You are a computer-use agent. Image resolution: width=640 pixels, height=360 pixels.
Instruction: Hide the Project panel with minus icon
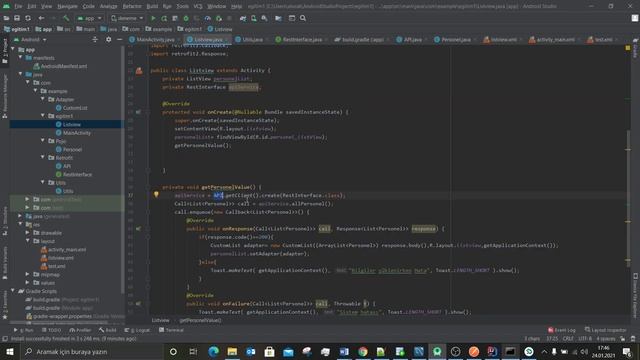[x=120, y=40]
